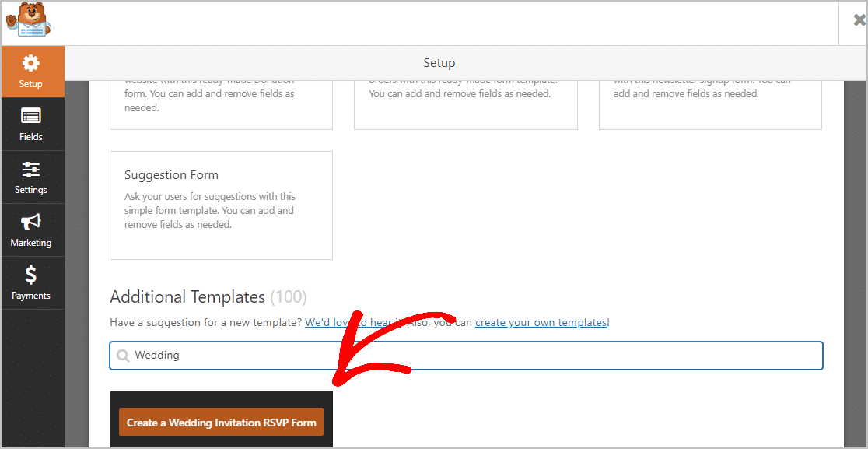Select the newsletter signup template card
Screen dimensions: 868x449
point(710,104)
